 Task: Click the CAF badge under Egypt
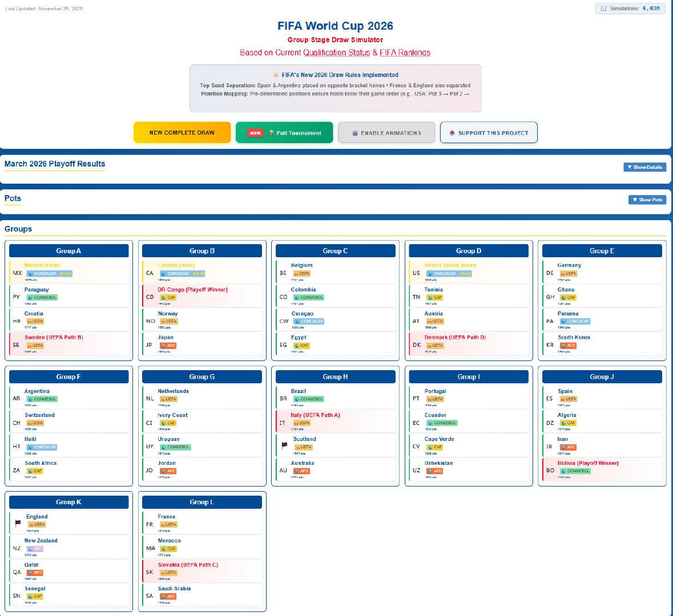(301, 345)
